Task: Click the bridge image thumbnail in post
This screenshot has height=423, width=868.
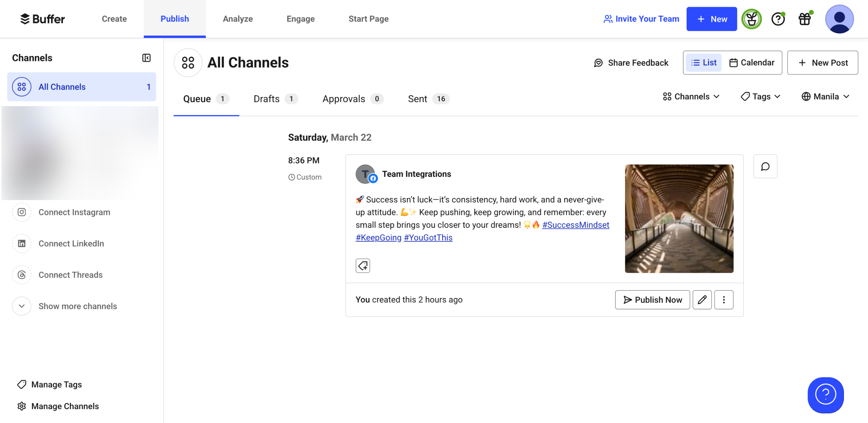Action: tap(679, 219)
